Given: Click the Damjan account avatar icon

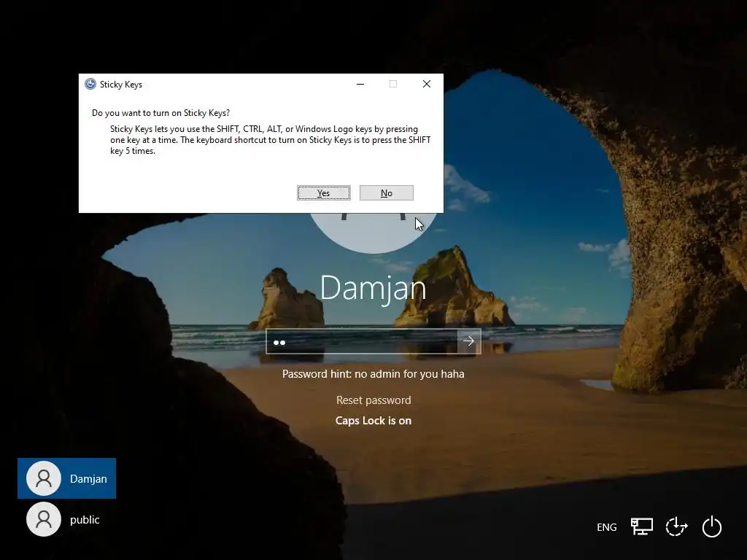Looking at the screenshot, I should pyautogui.click(x=43, y=478).
